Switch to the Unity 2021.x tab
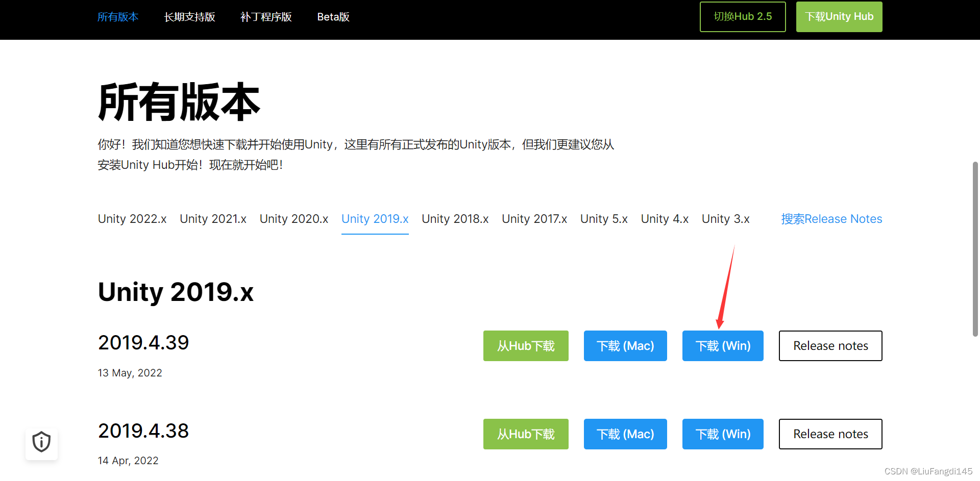The height and width of the screenshot is (481, 980). (213, 219)
